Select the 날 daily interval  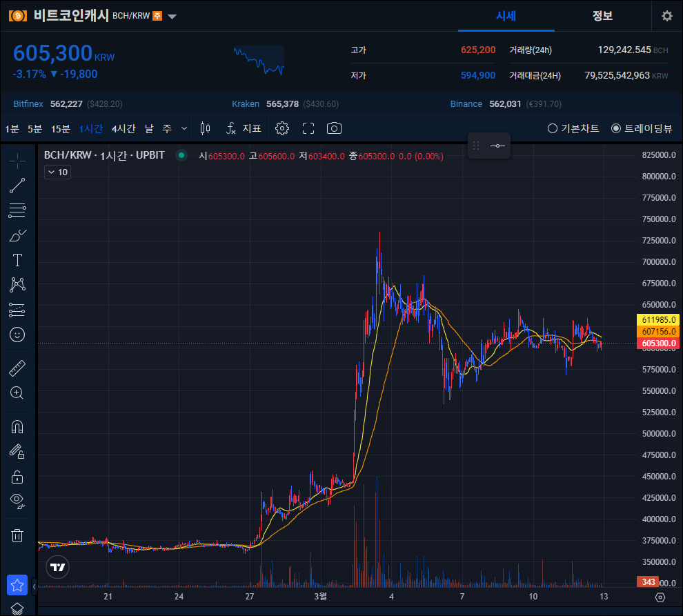click(x=149, y=128)
